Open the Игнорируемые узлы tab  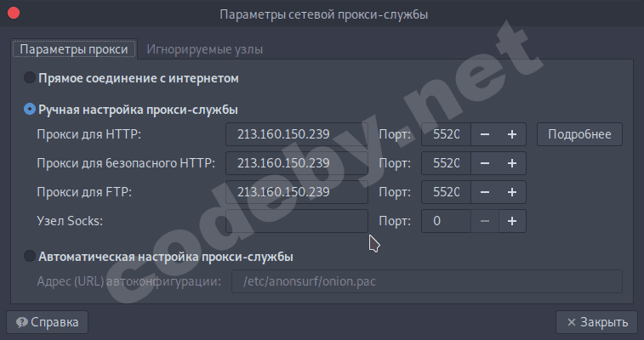click(x=204, y=49)
